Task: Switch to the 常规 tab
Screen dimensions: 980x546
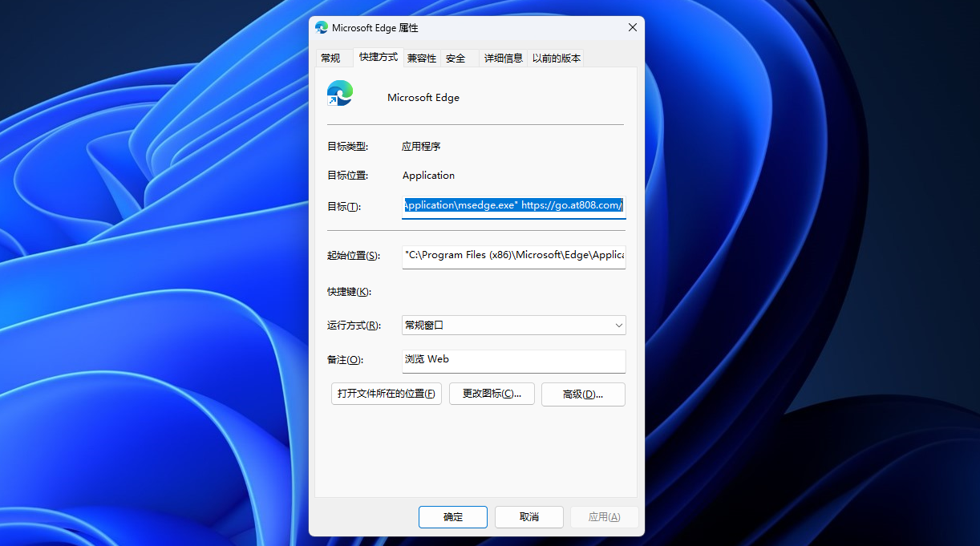Action: [x=330, y=57]
